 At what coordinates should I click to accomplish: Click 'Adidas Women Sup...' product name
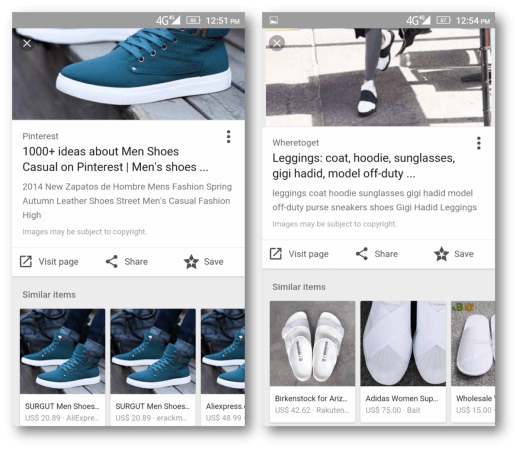[402, 399]
